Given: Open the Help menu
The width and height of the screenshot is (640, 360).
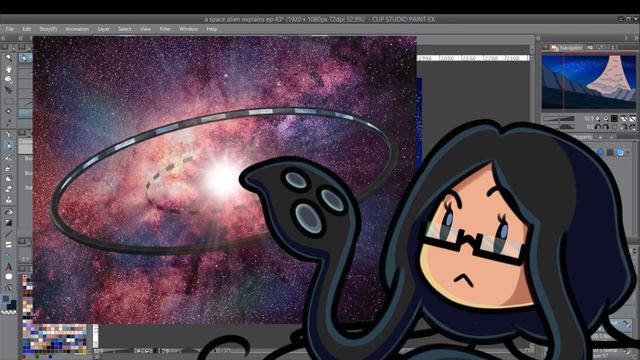Looking at the screenshot, I should pos(211,29).
